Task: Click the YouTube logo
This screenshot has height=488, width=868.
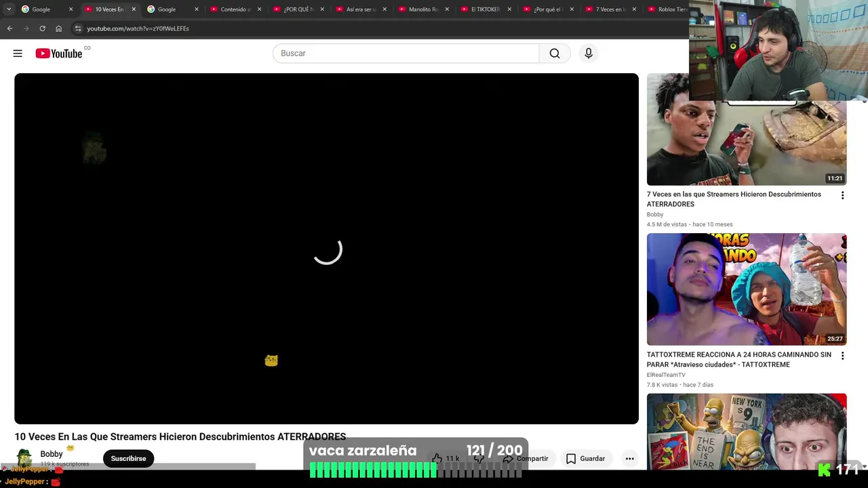Action: tap(59, 54)
